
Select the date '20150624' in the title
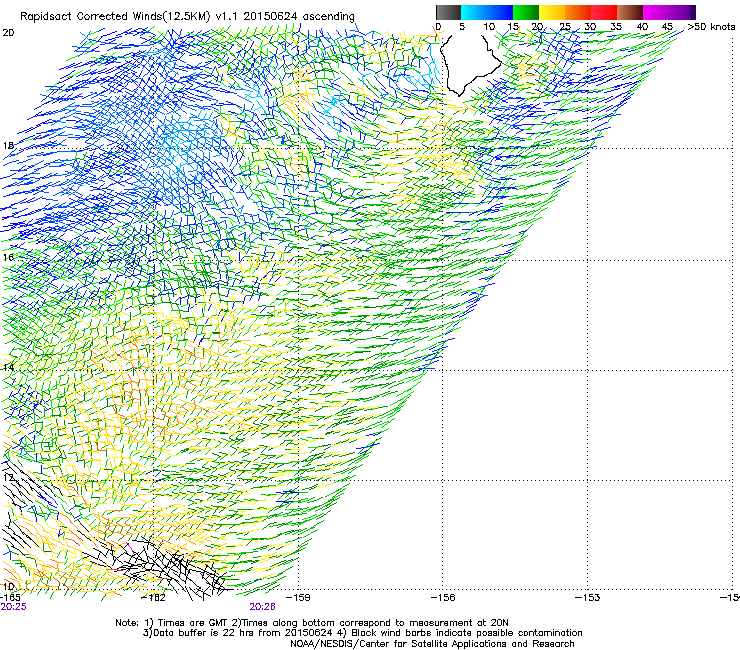[270, 17]
